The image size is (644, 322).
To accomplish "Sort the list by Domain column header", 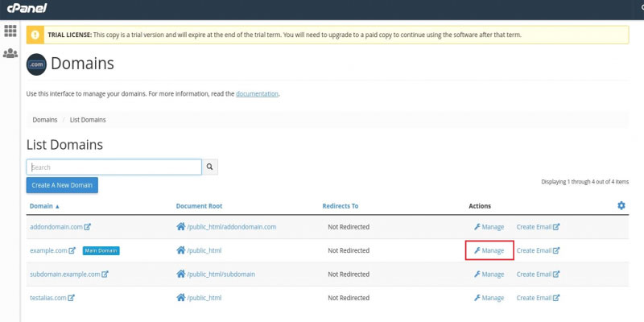I will (x=44, y=207).
